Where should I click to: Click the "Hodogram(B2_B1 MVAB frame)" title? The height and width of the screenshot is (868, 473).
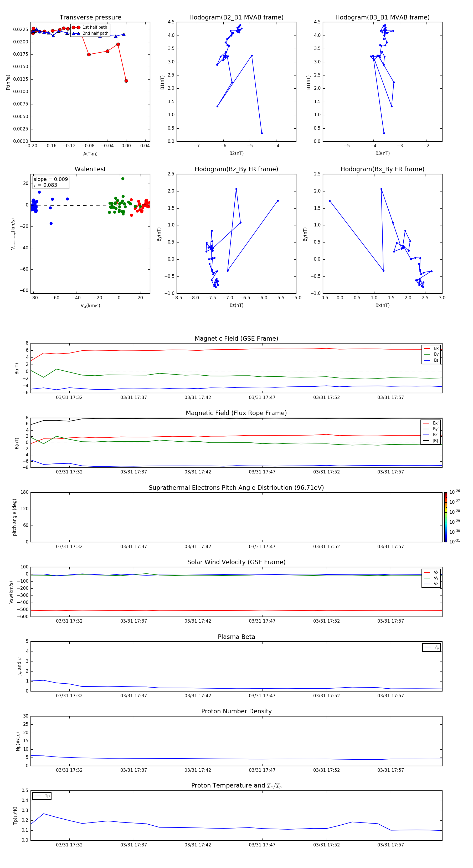pyautogui.click(x=236, y=18)
